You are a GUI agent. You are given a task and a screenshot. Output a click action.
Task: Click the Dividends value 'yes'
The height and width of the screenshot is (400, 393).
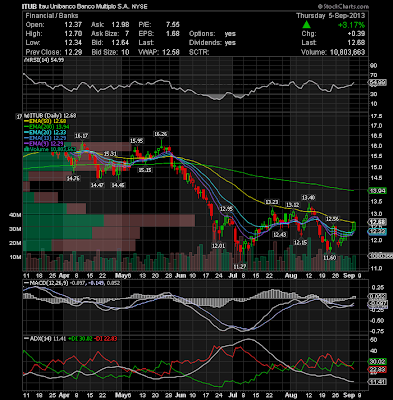pyautogui.click(x=230, y=43)
